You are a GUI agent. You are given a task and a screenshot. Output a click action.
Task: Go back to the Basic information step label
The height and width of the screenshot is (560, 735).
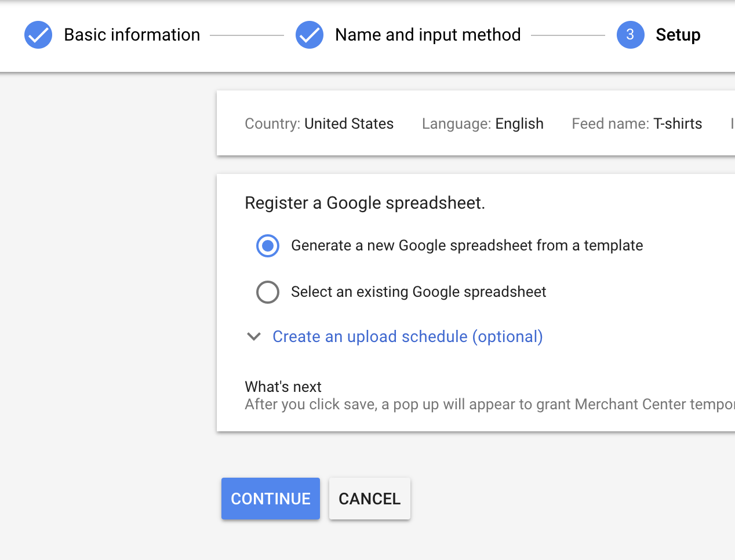click(x=132, y=35)
